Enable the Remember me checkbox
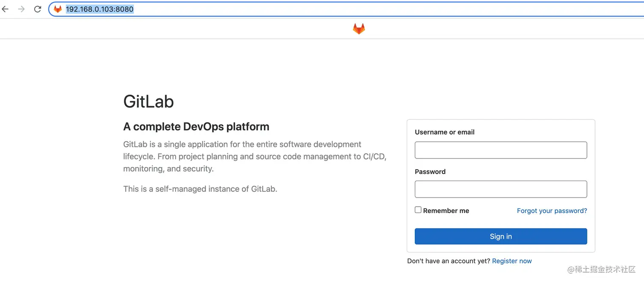The height and width of the screenshot is (282, 644). [418, 210]
